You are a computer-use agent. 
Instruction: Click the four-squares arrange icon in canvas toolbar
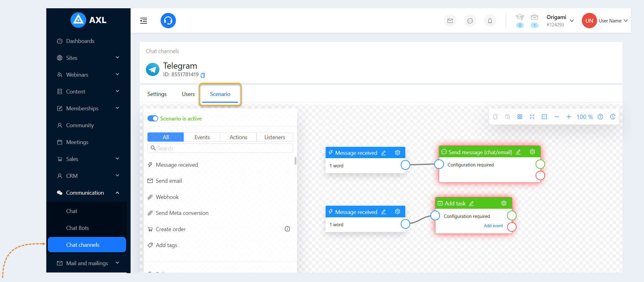tap(520, 117)
